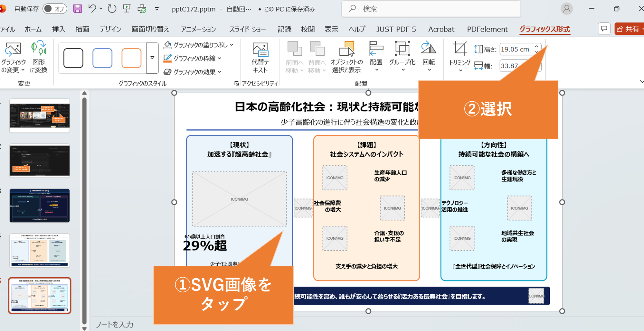Click the Share (共有) button
The image size is (644, 331).
coord(629,29)
